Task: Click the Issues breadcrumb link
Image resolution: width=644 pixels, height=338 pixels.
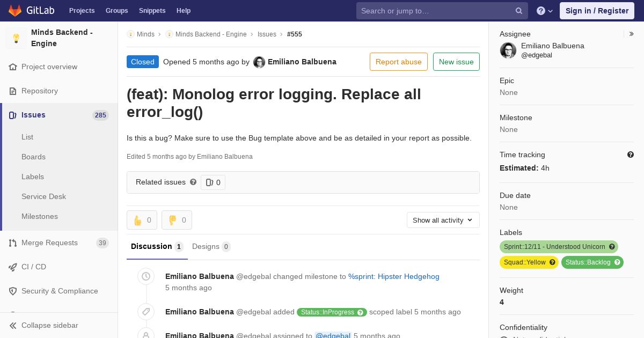Action: pos(267,34)
